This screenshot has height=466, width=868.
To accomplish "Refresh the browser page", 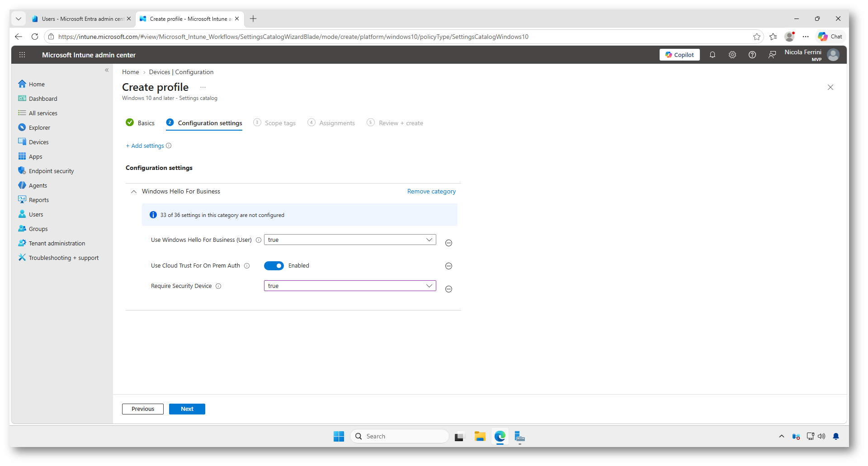I will click(35, 37).
